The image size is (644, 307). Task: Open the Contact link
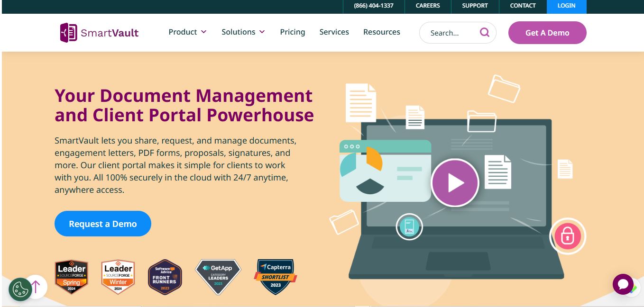523,6
